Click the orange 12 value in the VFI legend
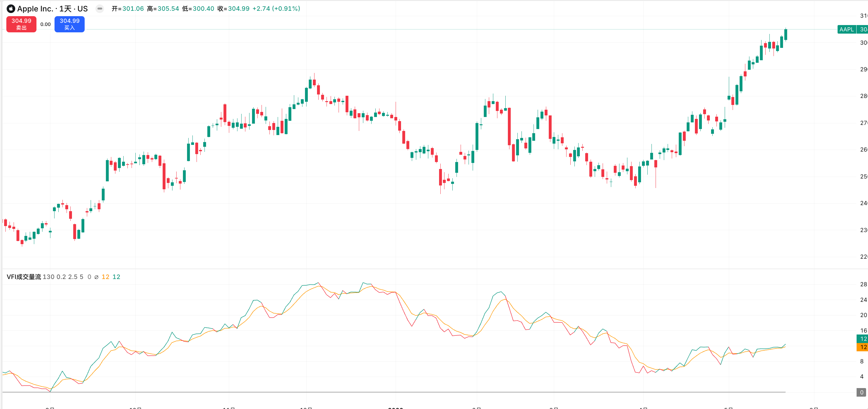The image size is (868, 409). pyautogui.click(x=106, y=277)
